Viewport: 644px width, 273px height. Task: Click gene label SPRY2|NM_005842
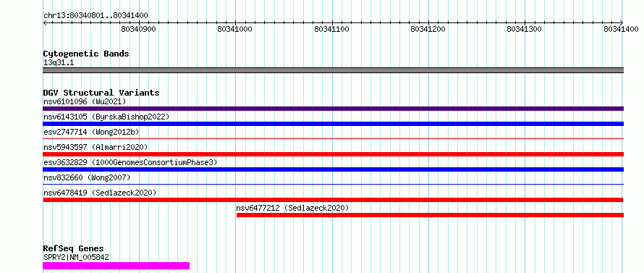pyautogui.click(x=76, y=257)
